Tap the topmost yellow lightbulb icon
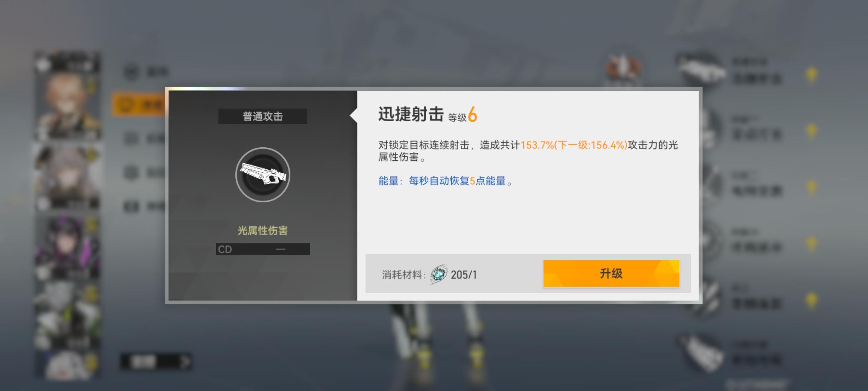Viewport: 868px width, 391px height. 812,75
